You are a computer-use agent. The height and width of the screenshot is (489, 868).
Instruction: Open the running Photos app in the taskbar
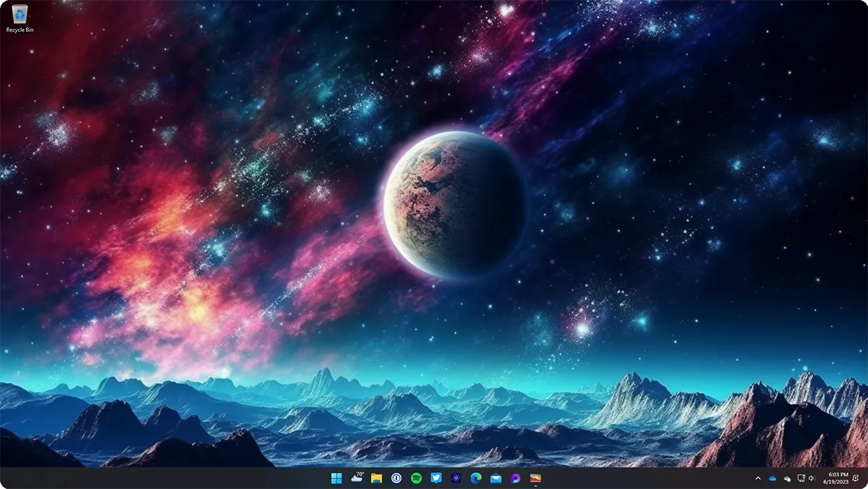tap(535, 478)
